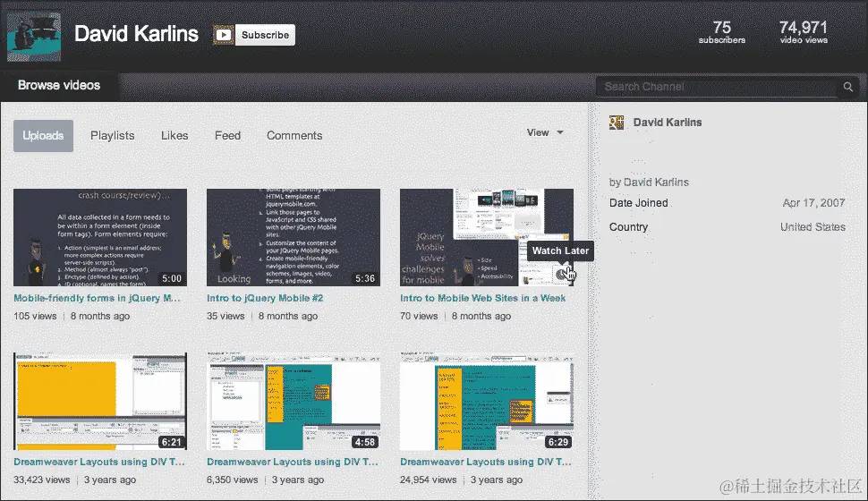Open the David Karlins channel title
868x501 pixels.
click(136, 34)
